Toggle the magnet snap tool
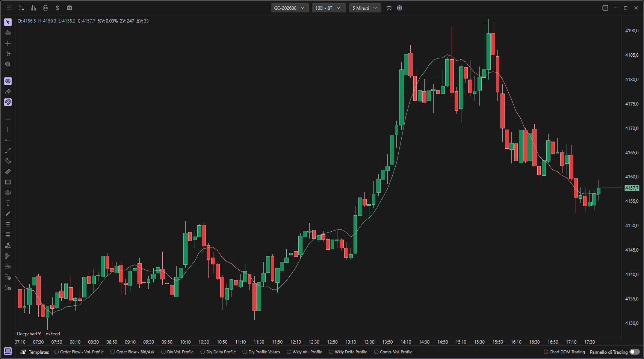This screenshot has width=644, height=359. (x=8, y=102)
